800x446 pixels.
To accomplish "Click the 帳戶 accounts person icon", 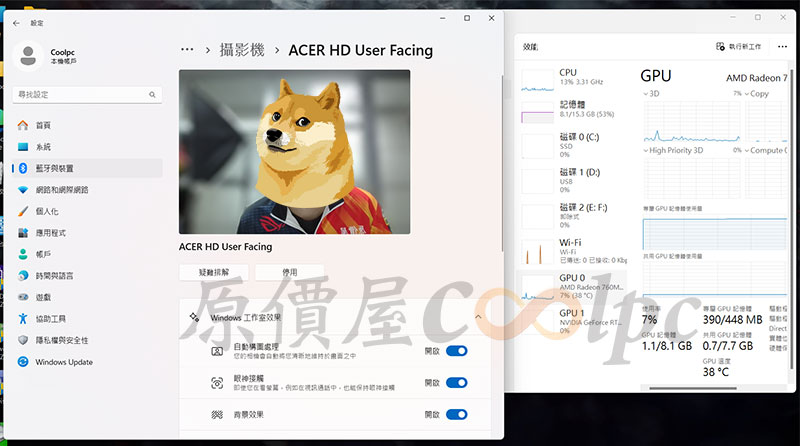I will 23,254.
